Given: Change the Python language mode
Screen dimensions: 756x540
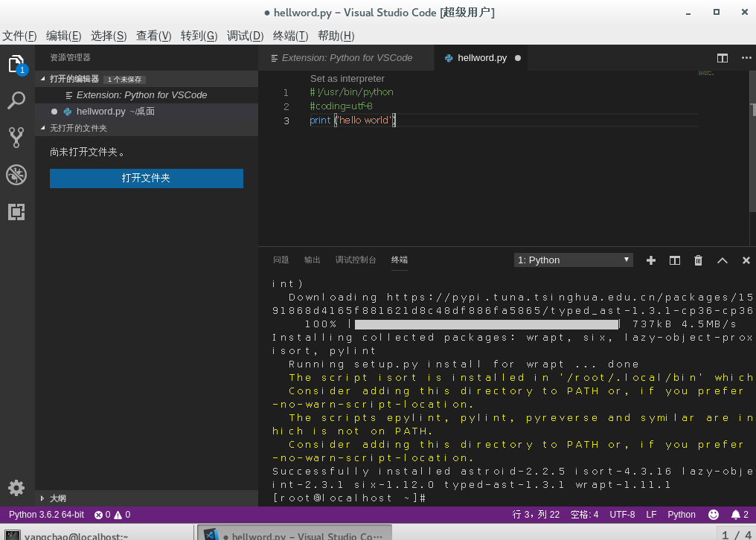Looking at the screenshot, I should click(682, 515).
